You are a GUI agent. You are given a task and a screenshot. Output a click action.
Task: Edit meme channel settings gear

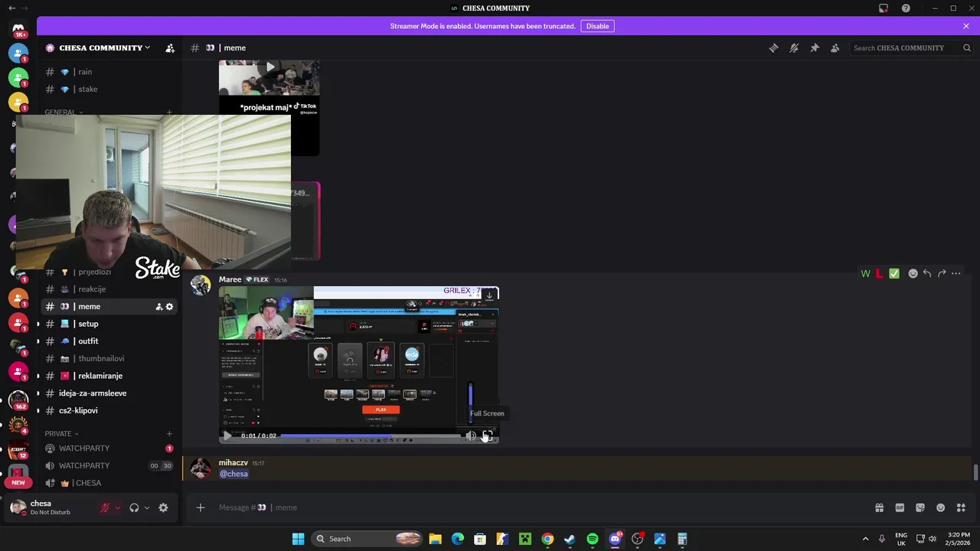click(x=169, y=307)
